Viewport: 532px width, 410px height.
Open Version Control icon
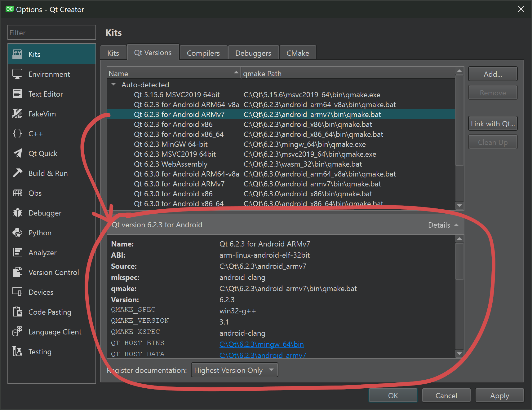pyautogui.click(x=17, y=272)
